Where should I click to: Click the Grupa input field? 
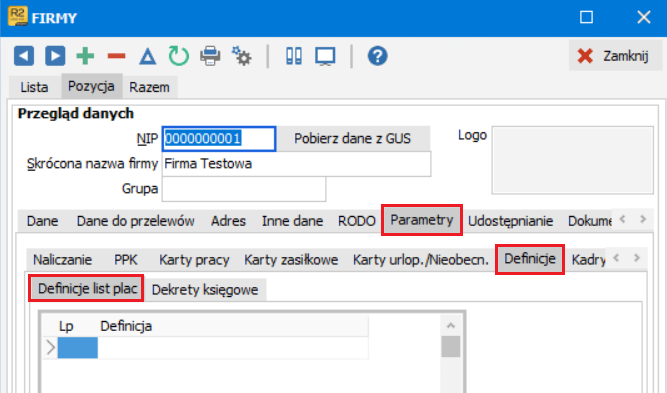click(244, 188)
